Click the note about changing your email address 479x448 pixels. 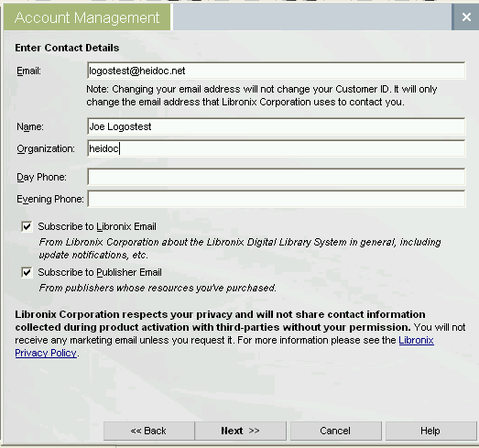tap(262, 95)
